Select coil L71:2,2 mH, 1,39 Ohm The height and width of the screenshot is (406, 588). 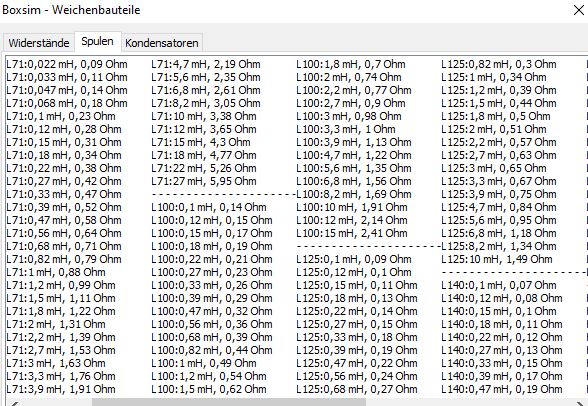61,337
